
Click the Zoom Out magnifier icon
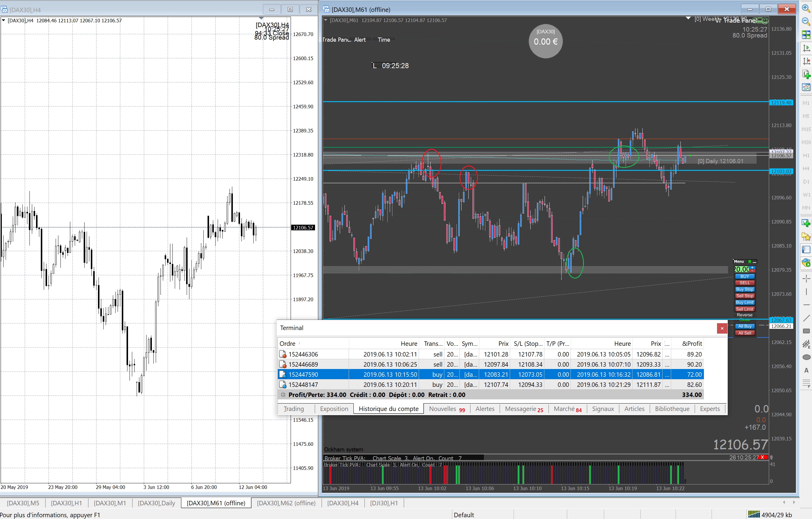coord(806,21)
